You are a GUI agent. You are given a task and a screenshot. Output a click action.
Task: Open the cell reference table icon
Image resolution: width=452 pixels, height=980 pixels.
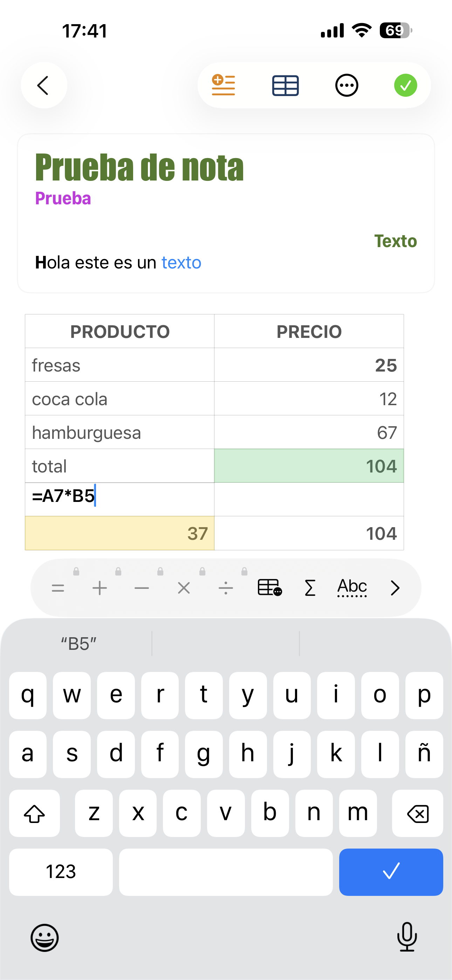coord(269,587)
